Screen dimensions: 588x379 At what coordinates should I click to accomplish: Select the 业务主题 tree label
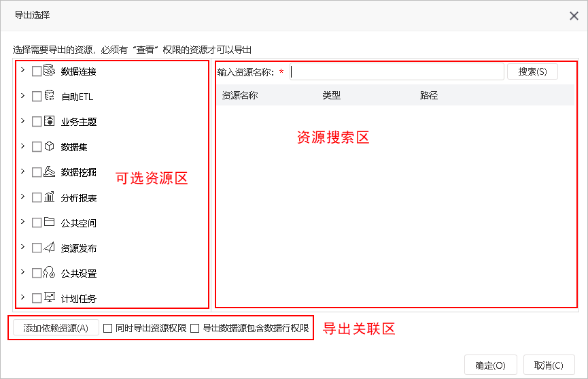pos(79,122)
